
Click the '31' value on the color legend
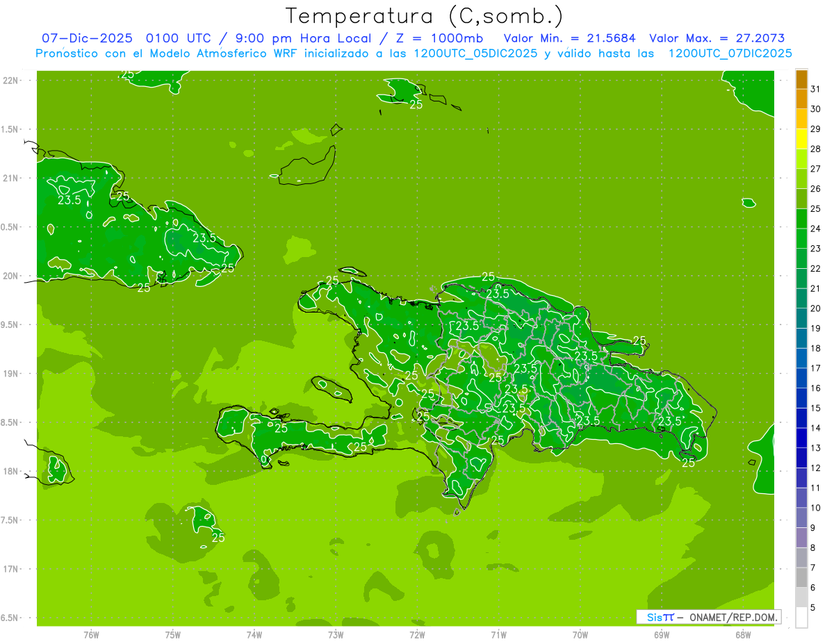pyautogui.click(x=815, y=89)
